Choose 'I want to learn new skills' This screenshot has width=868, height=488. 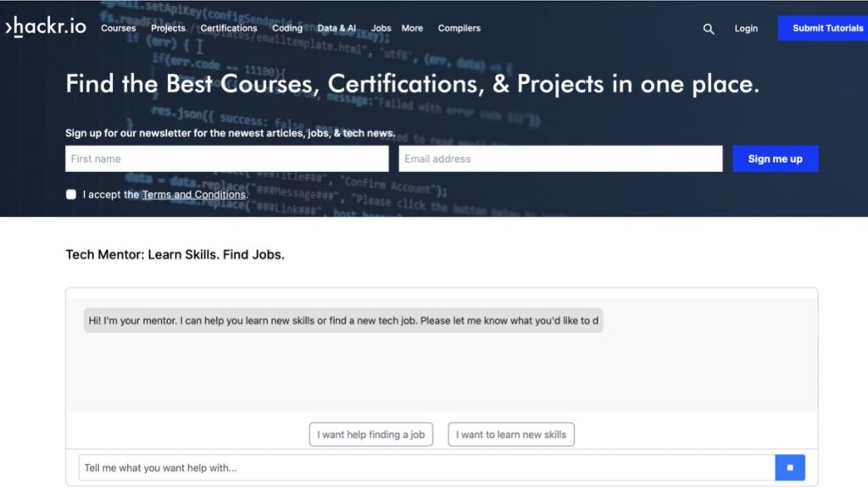[511, 435]
